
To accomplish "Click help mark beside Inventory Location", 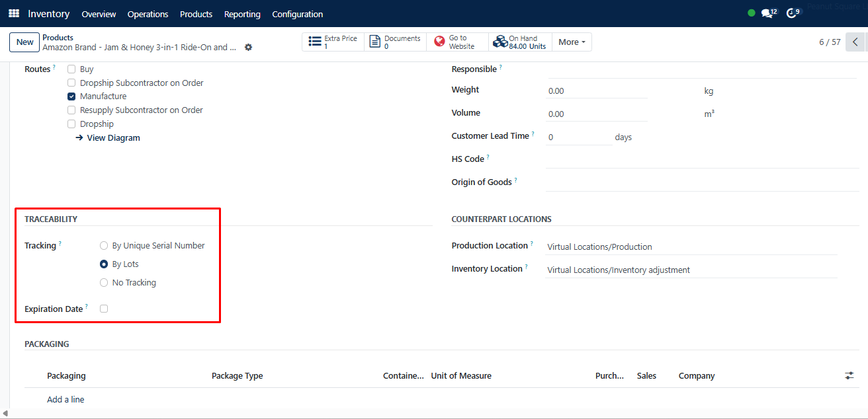I will (x=526, y=266).
